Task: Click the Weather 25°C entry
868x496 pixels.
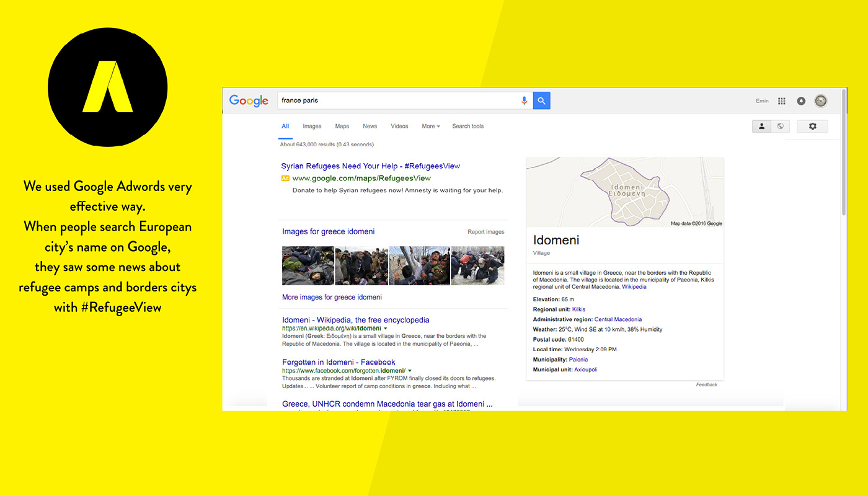Action: point(598,329)
